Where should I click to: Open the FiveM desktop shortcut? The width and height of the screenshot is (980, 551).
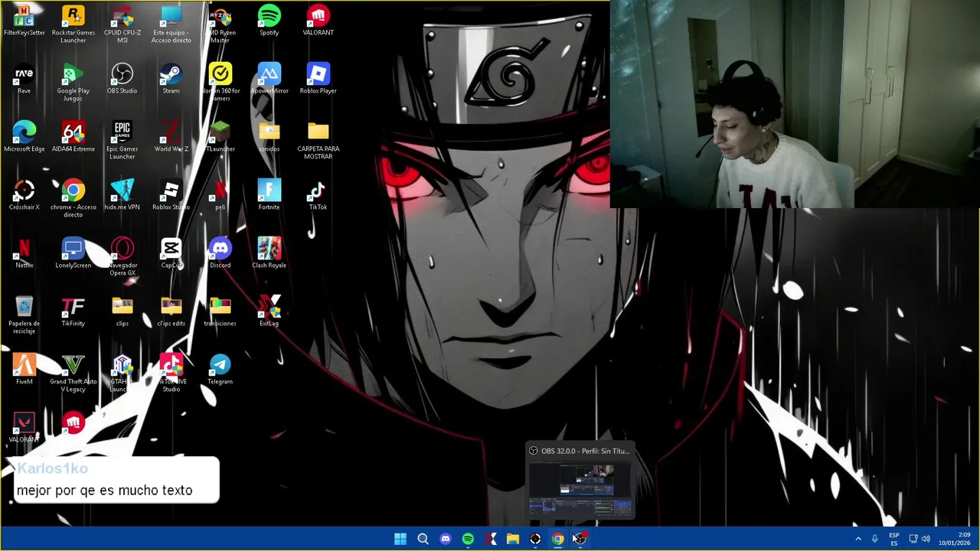24,370
